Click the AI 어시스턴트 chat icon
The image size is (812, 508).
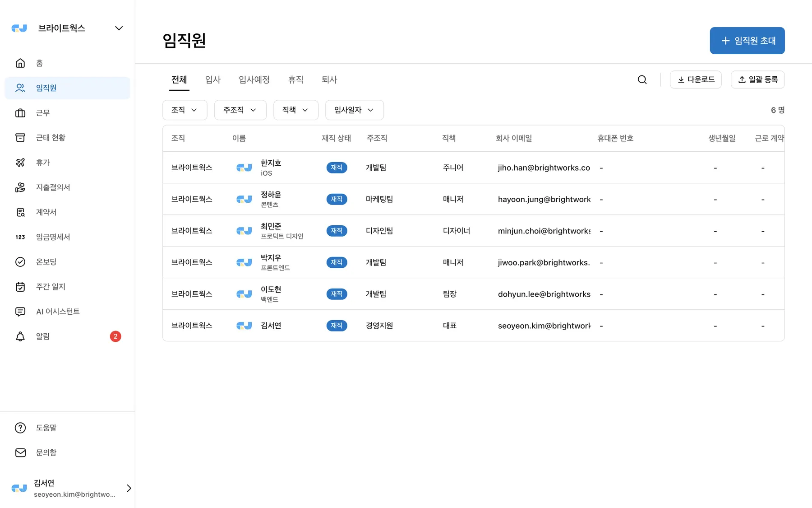[20, 312]
